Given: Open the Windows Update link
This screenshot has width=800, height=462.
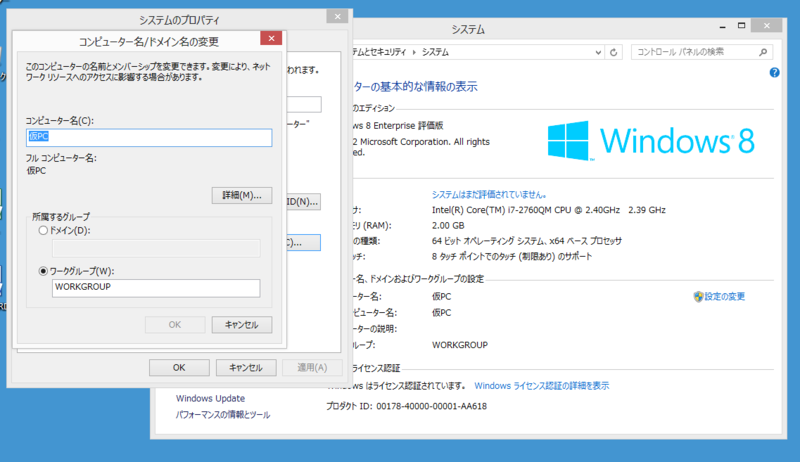Looking at the screenshot, I should coord(210,398).
